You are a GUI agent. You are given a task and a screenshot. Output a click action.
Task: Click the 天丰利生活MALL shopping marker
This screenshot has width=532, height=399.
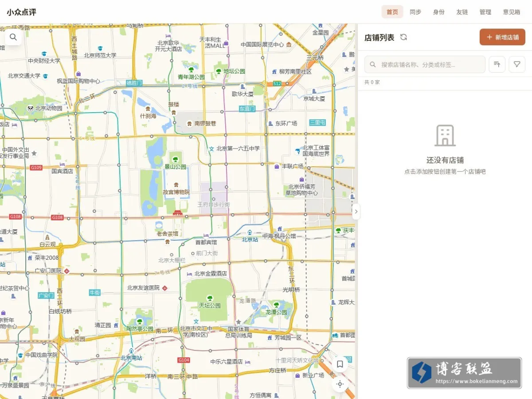pyautogui.click(x=226, y=43)
